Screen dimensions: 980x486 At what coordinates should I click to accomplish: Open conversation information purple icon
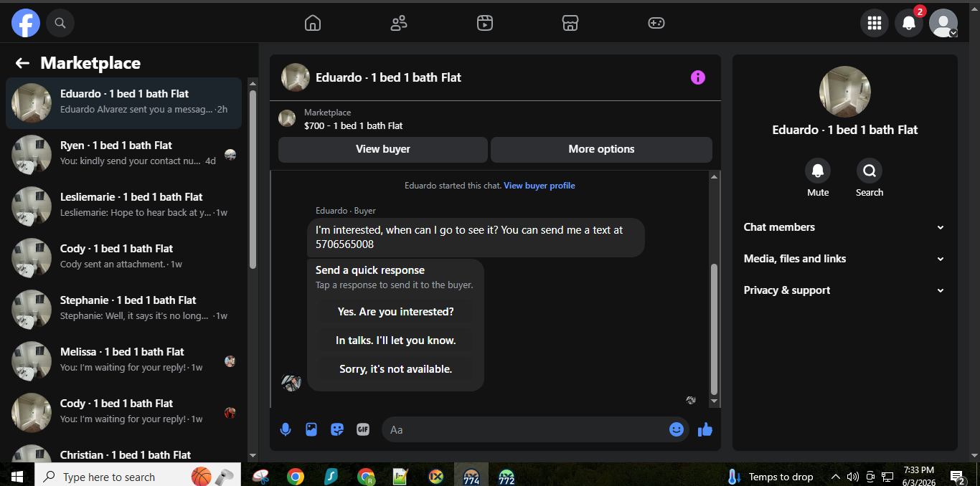pos(698,77)
